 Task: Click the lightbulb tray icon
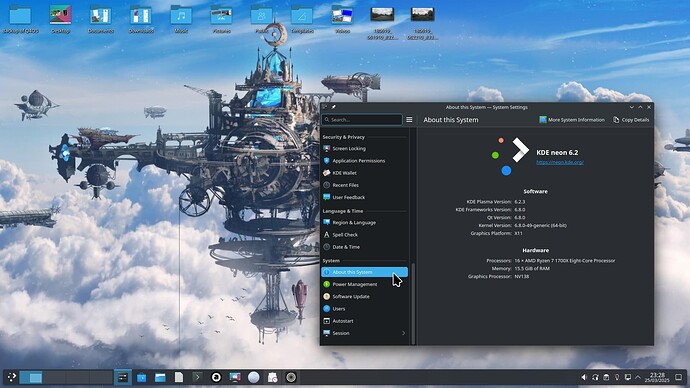[617, 377]
